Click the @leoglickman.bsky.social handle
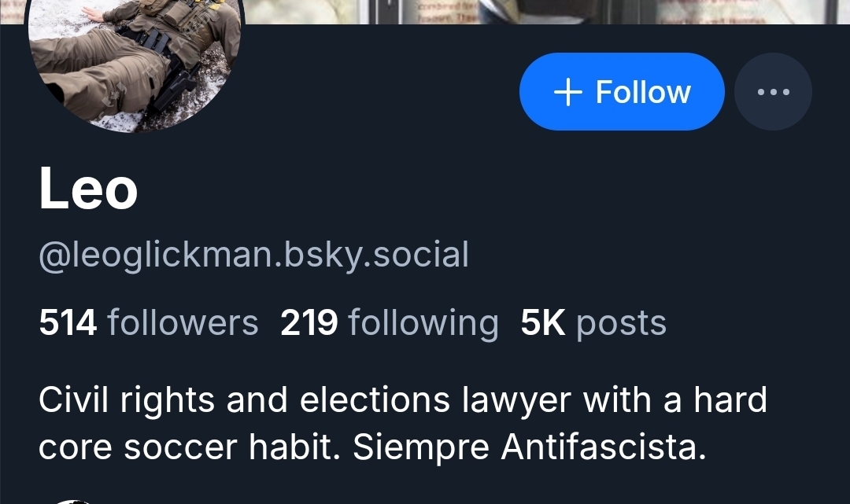This screenshot has width=850, height=504. pos(253,255)
